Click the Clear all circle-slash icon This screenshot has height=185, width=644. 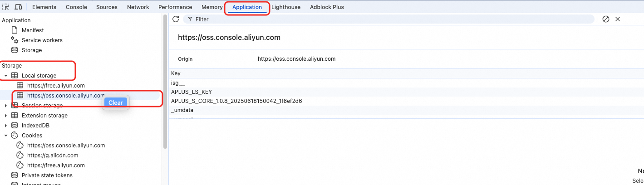pos(606,19)
